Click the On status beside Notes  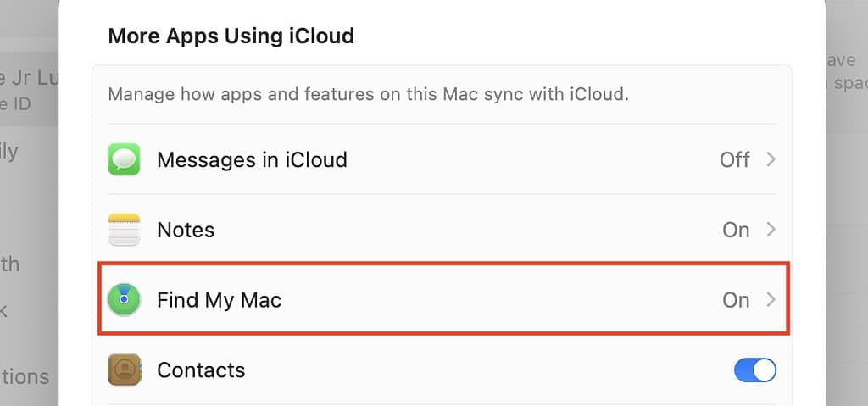click(x=736, y=230)
